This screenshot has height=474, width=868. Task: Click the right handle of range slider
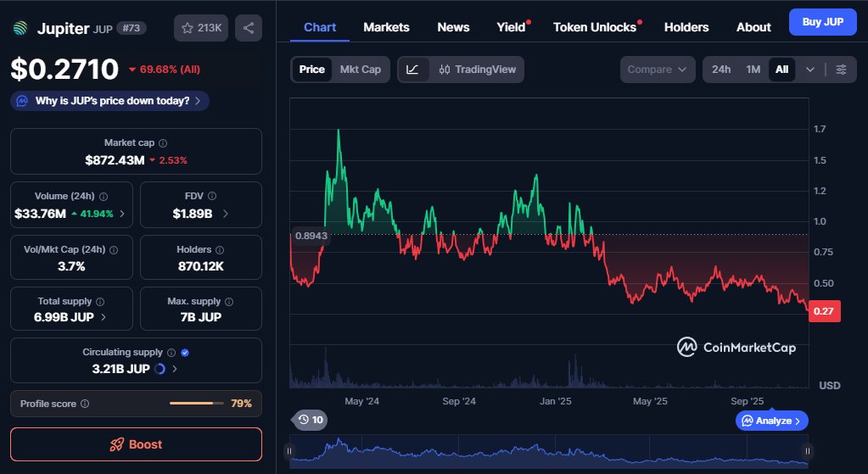point(808,451)
